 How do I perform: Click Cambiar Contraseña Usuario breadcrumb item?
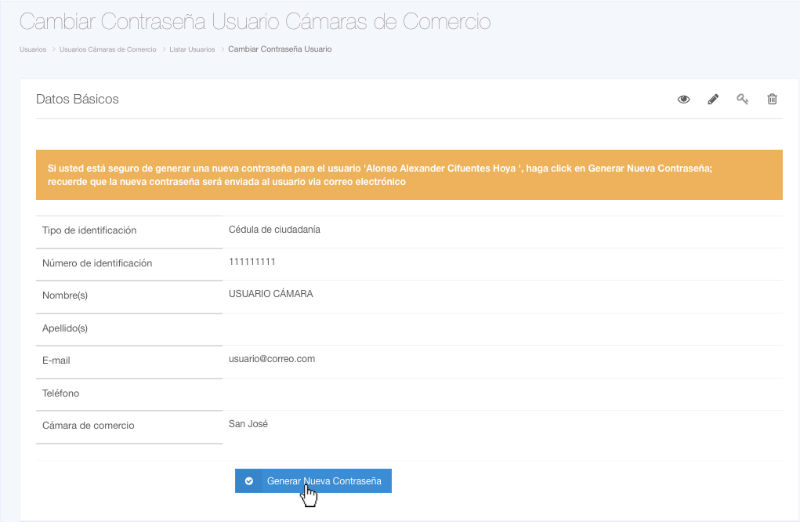[x=280, y=49]
